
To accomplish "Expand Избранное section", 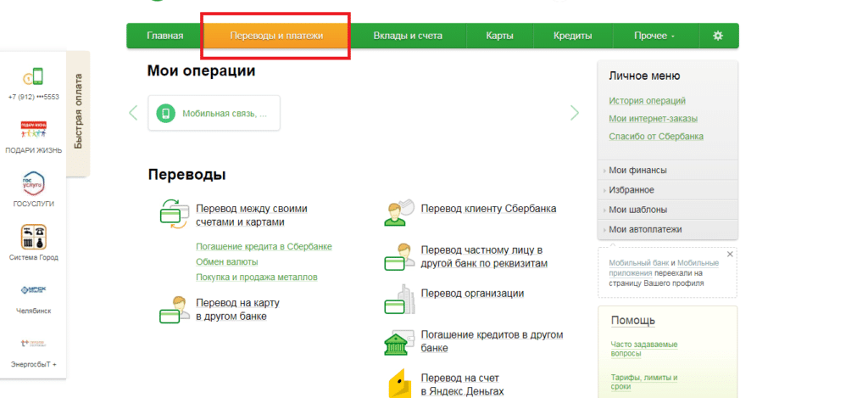I will tap(668, 190).
